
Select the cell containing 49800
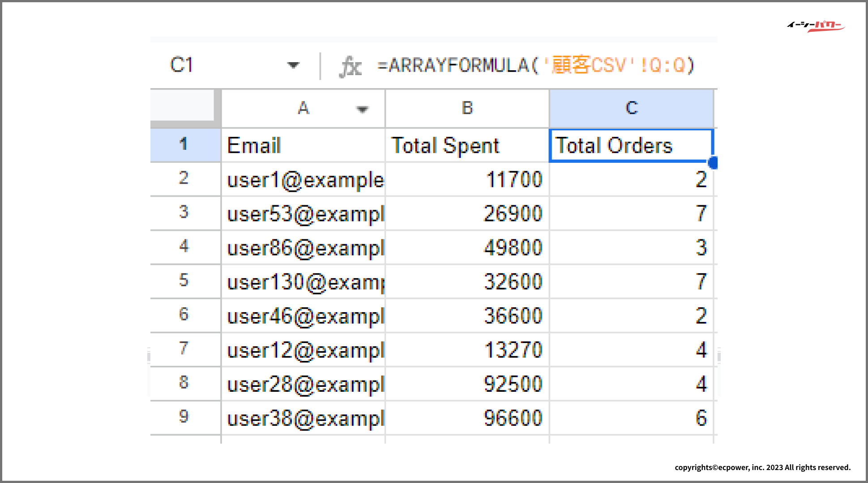[467, 247]
